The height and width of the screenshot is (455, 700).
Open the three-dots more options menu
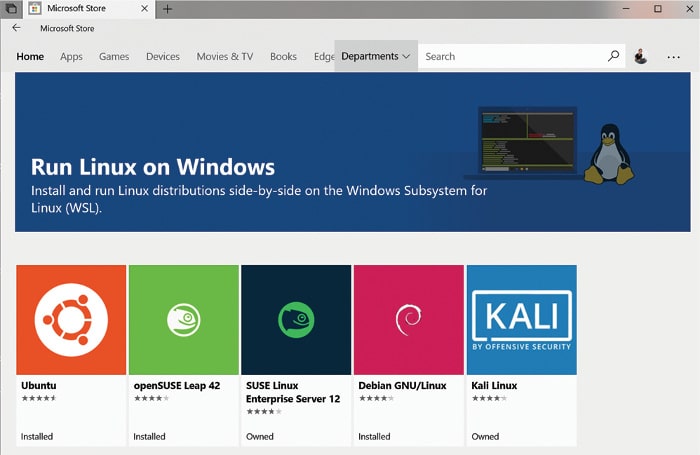click(x=673, y=57)
